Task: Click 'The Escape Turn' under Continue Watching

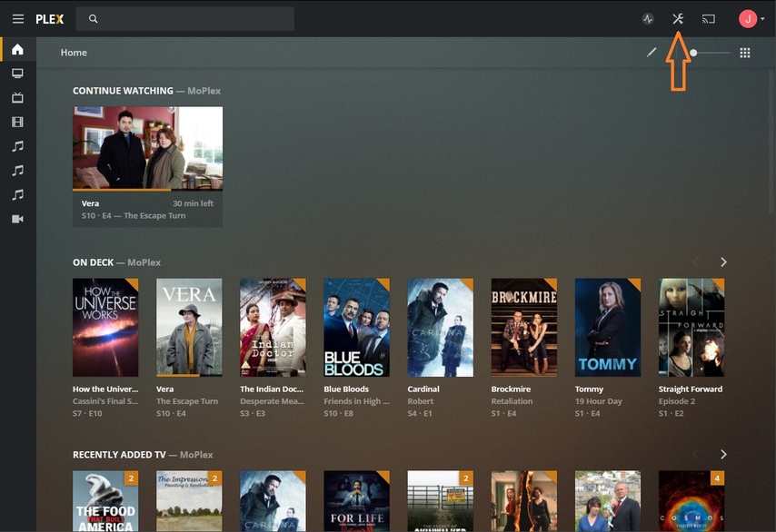Action: coord(154,215)
